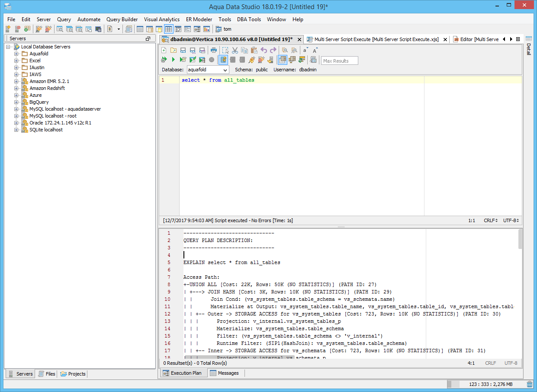Screen dimensions: 537x392
Task: Switch to the Files panel tab
Action: click(x=47, y=374)
